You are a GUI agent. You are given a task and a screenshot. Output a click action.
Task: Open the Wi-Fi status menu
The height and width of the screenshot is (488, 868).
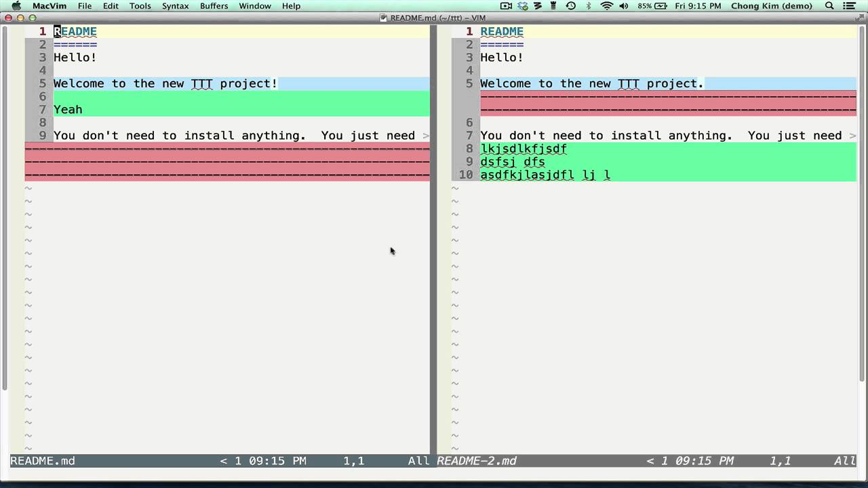(x=606, y=6)
